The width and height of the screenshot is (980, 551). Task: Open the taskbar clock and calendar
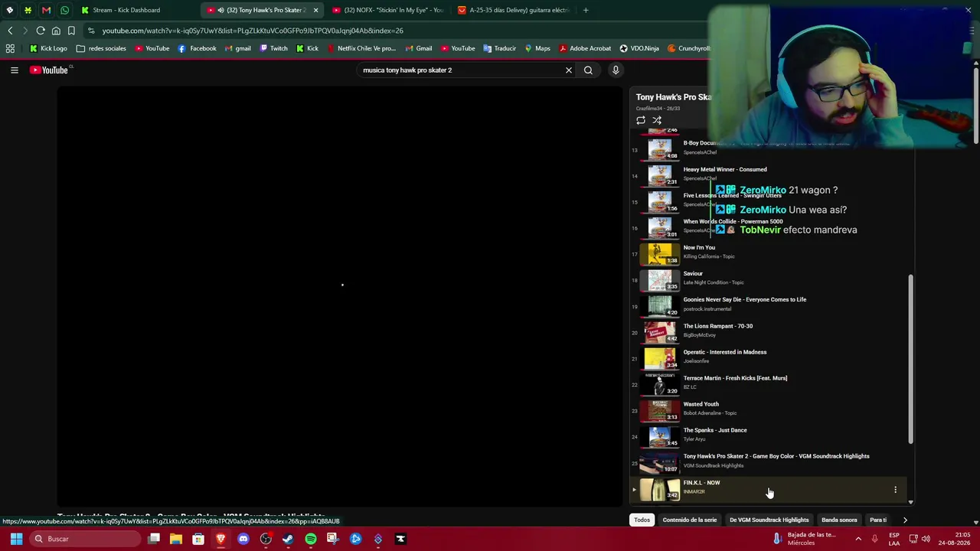tap(952, 539)
